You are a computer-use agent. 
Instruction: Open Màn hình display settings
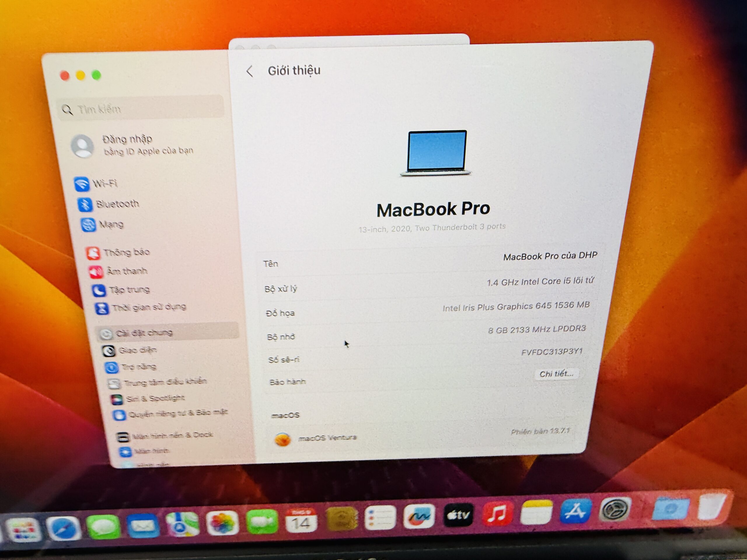point(144,451)
